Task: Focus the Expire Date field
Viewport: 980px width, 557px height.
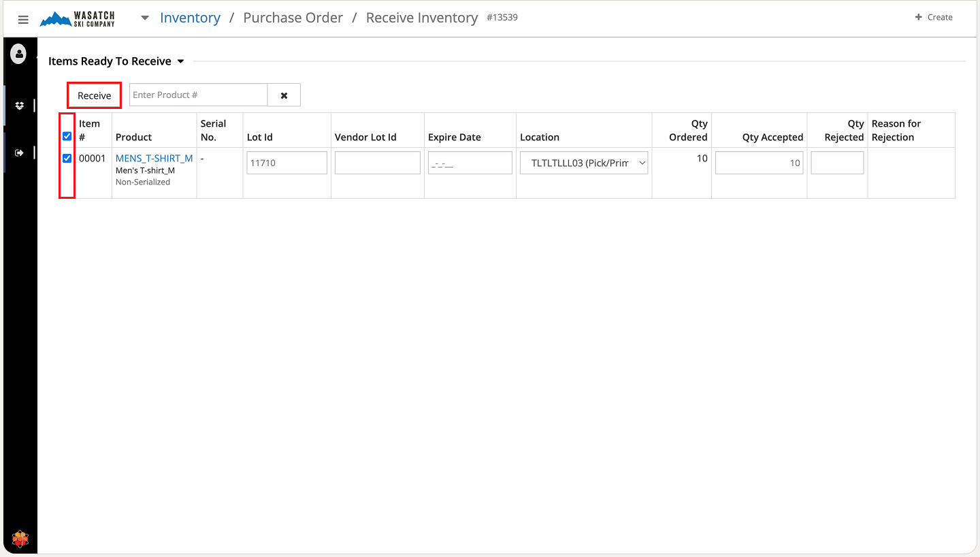Action: [470, 163]
